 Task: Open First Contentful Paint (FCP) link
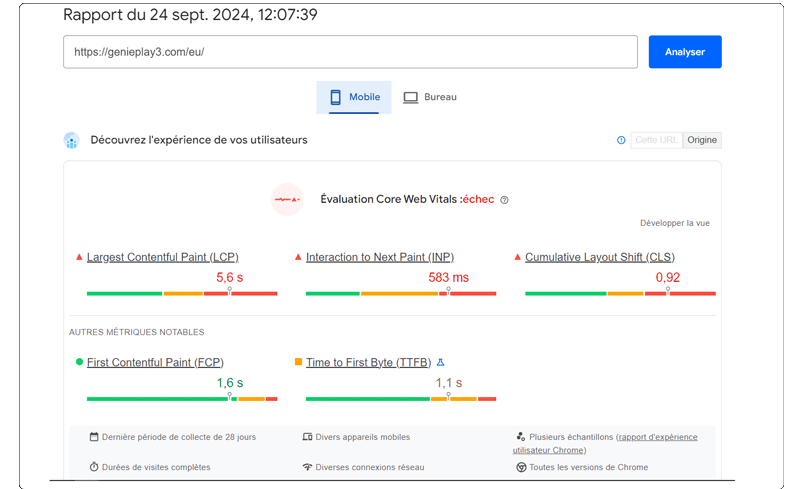click(155, 362)
